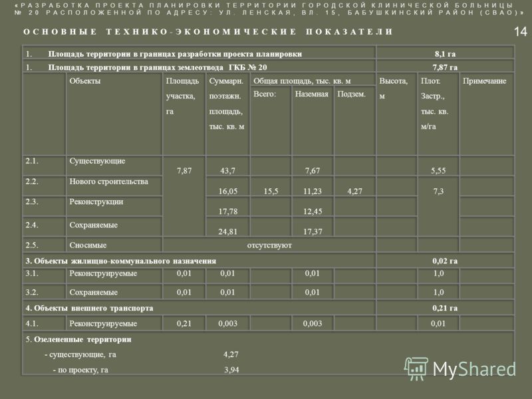The image size is (532, 399).
Task: Select the 'Нового строительства' row label
Action: pyautogui.click(x=108, y=182)
